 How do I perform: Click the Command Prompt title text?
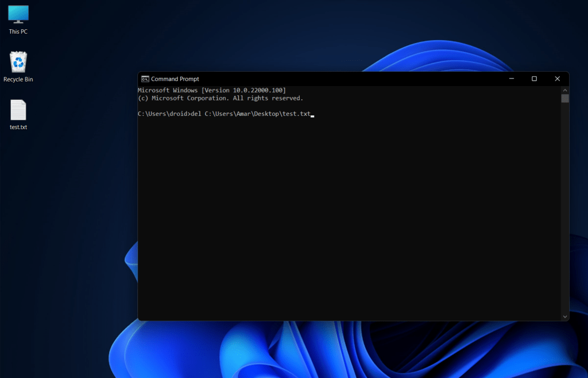[175, 79]
